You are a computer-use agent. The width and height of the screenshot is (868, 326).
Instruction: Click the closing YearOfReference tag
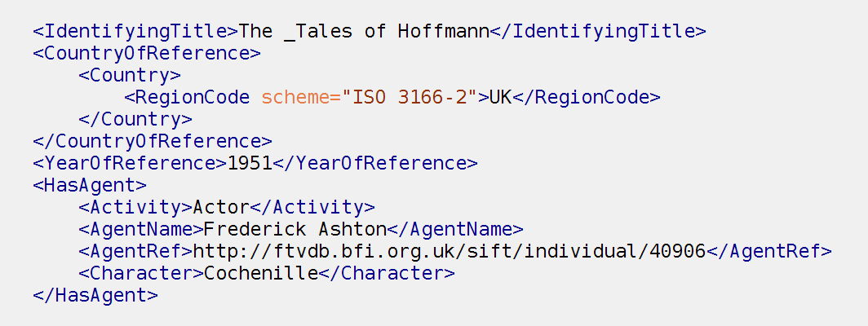point(374,163)
